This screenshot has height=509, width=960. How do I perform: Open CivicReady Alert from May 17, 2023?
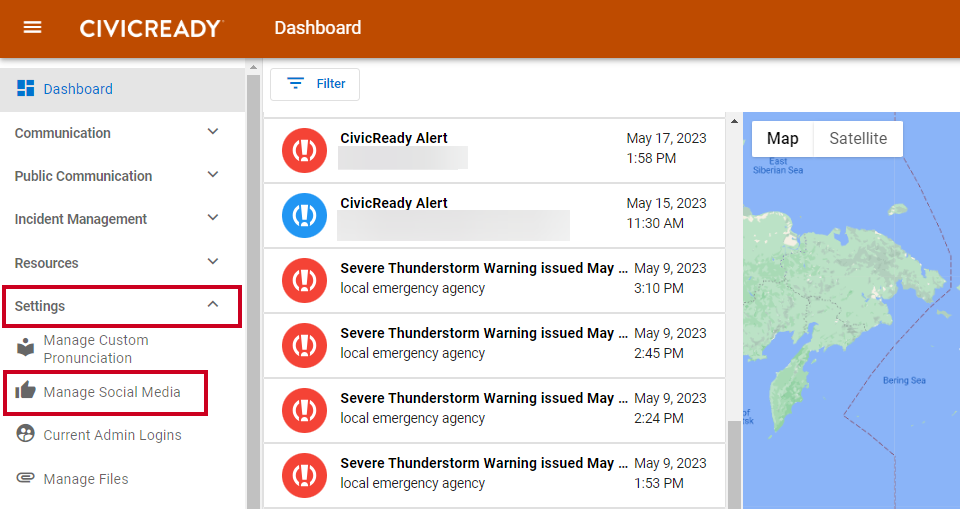494,151
